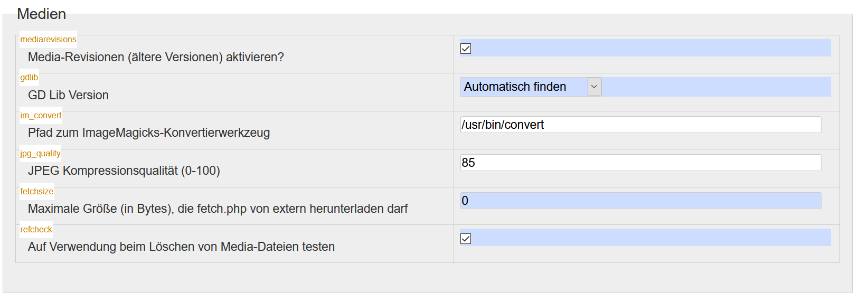The image size is (868, 301).
Task: Focus the fetchsize field containing 0
Action: 640,201
